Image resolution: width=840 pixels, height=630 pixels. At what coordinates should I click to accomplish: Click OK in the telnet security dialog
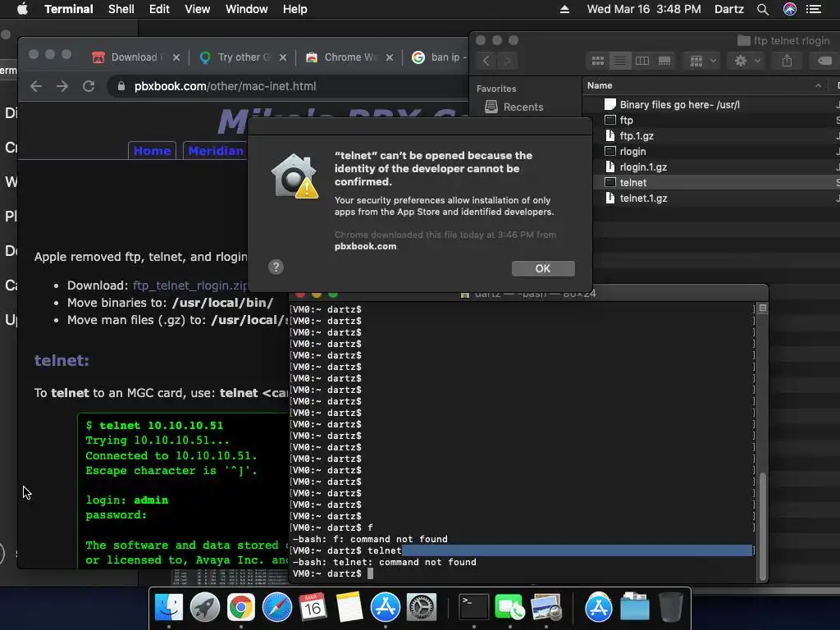pyautogui.click(x=543, y=268)
